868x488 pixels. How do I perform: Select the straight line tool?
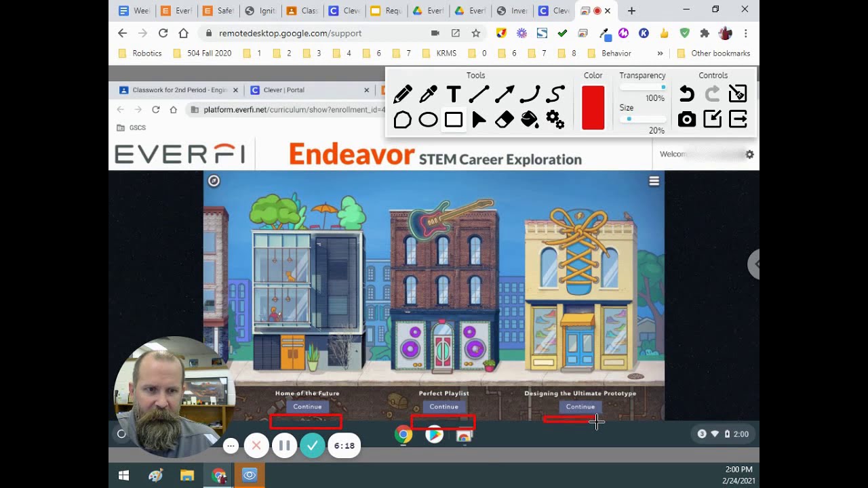coord(479,94)
